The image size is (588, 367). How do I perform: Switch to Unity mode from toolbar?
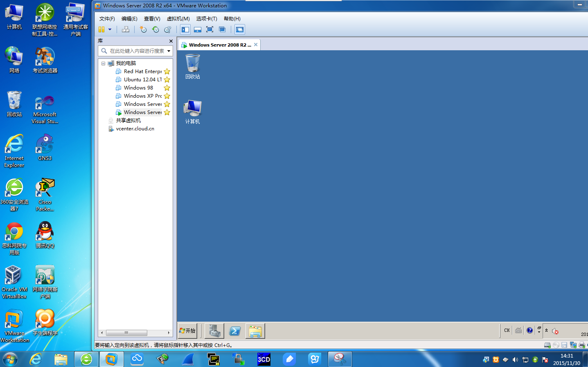click(x=222, y=29)
